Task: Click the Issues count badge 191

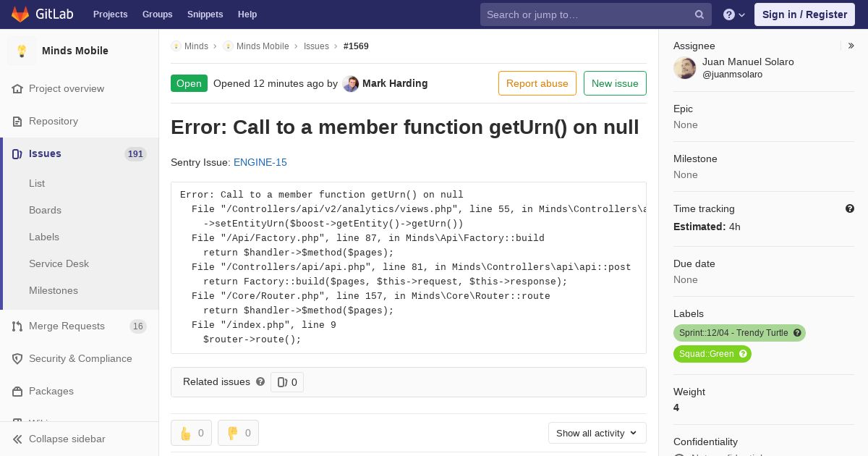Action: pos(135,153)
